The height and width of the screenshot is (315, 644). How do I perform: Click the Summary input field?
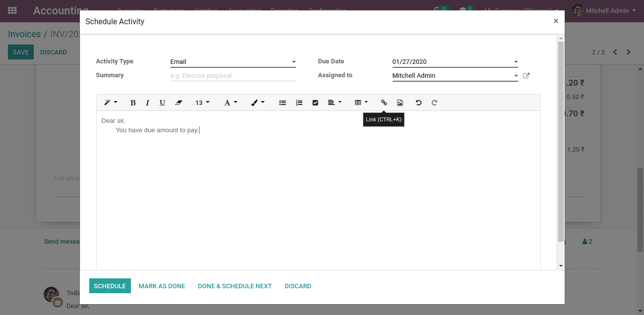[x=233, y=76]
